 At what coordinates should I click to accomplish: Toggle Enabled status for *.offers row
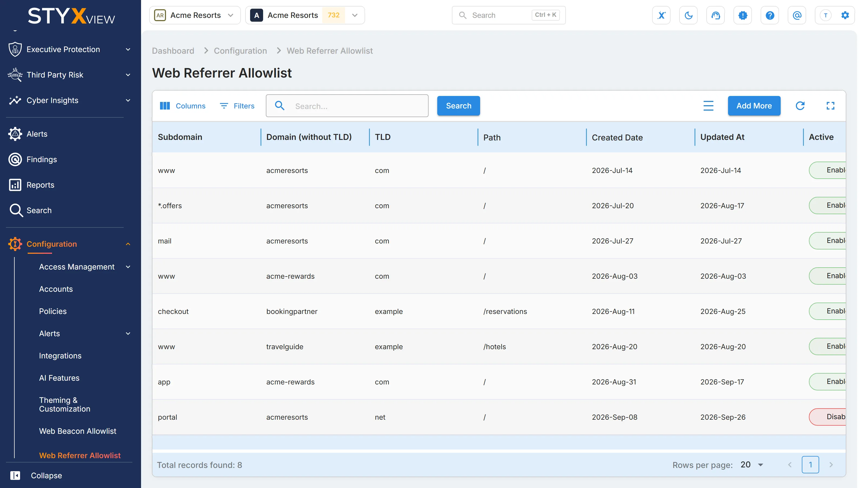pos(828,206)
